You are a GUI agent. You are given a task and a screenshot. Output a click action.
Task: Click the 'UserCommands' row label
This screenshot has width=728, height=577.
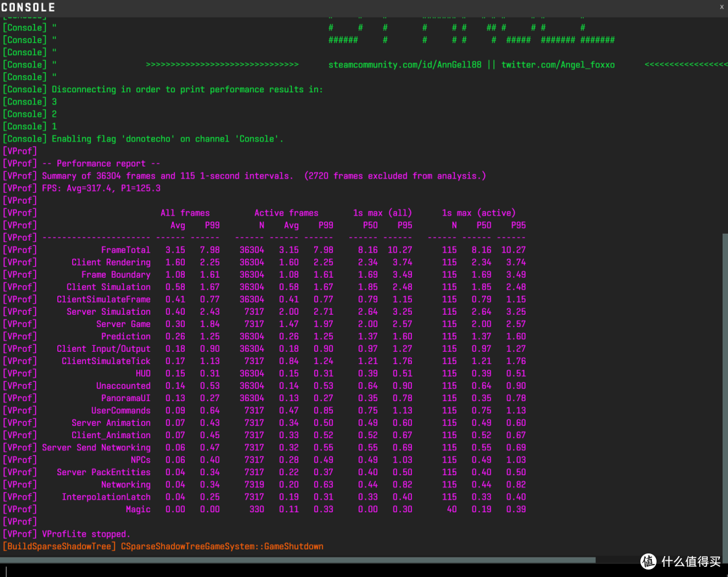[x=121, y=411]
